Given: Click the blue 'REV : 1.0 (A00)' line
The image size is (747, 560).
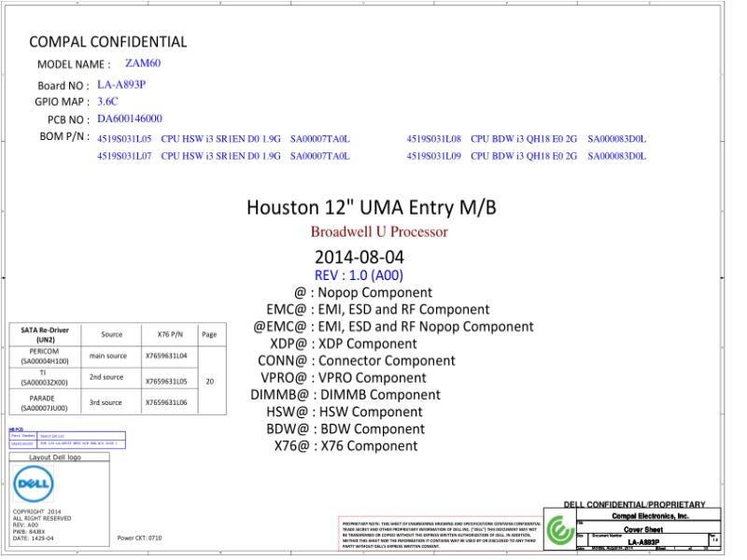Looking at the screenshot, I should click(x=359, y=275).
